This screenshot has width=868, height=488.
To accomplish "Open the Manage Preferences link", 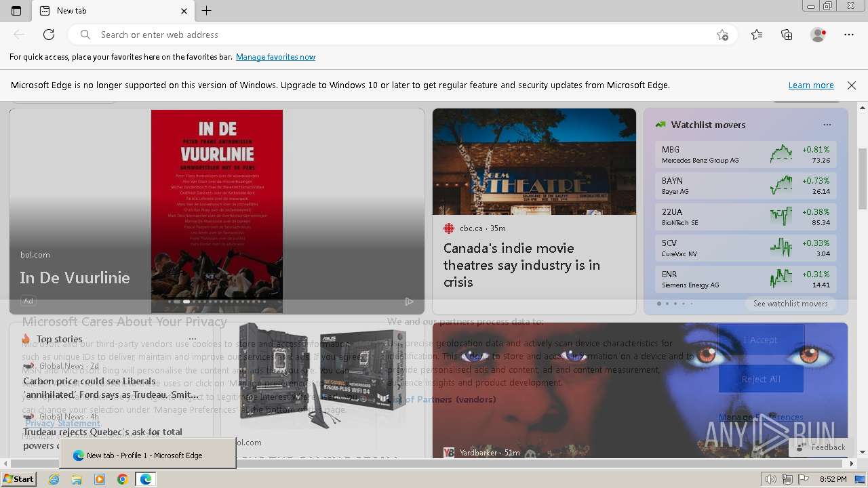I will [761, 418].
